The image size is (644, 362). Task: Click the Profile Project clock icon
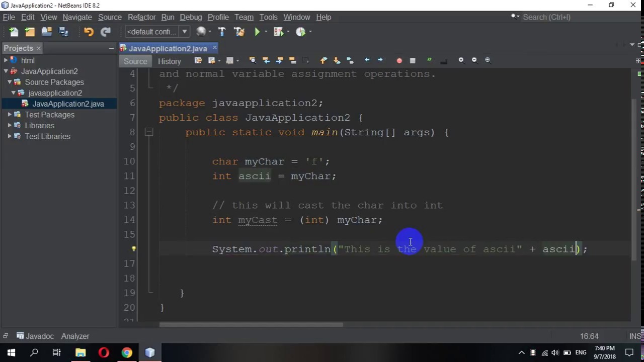301,32
